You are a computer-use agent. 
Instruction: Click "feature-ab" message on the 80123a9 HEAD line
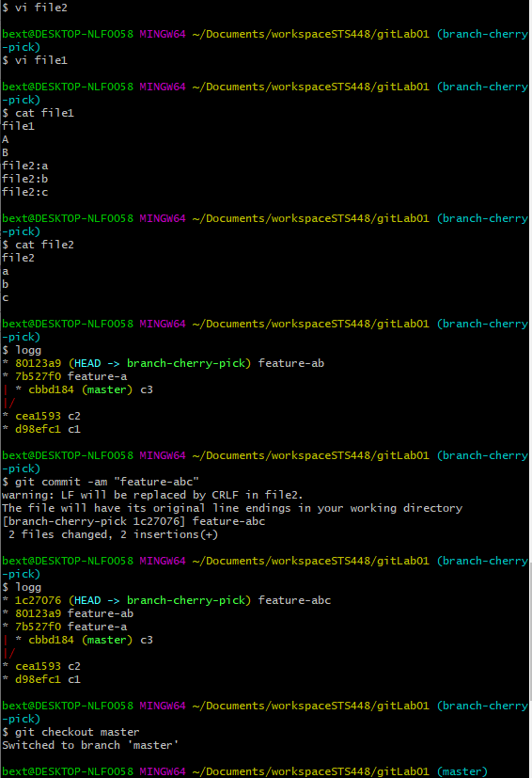tap(291, 363)
